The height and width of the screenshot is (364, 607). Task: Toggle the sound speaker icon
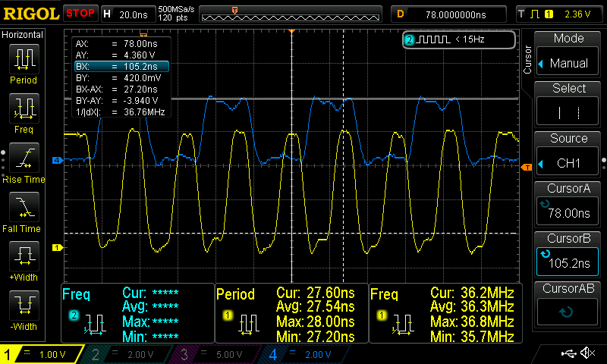(587, 353)
